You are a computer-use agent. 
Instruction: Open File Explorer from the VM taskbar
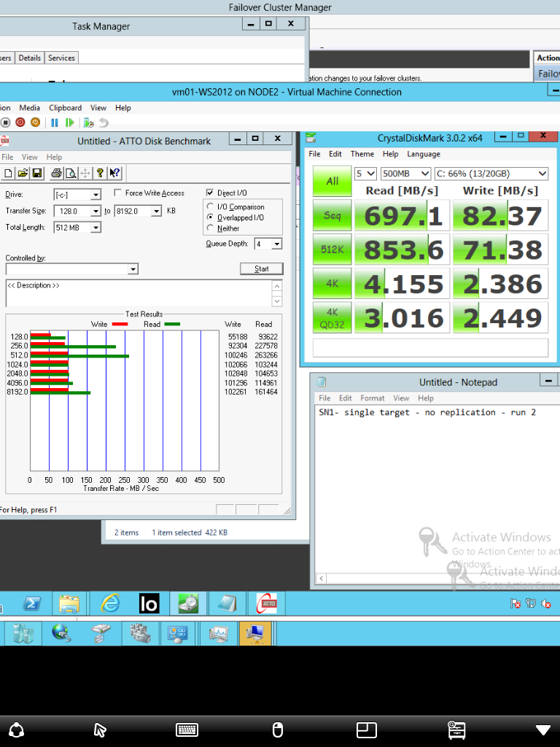click(69, 603)
